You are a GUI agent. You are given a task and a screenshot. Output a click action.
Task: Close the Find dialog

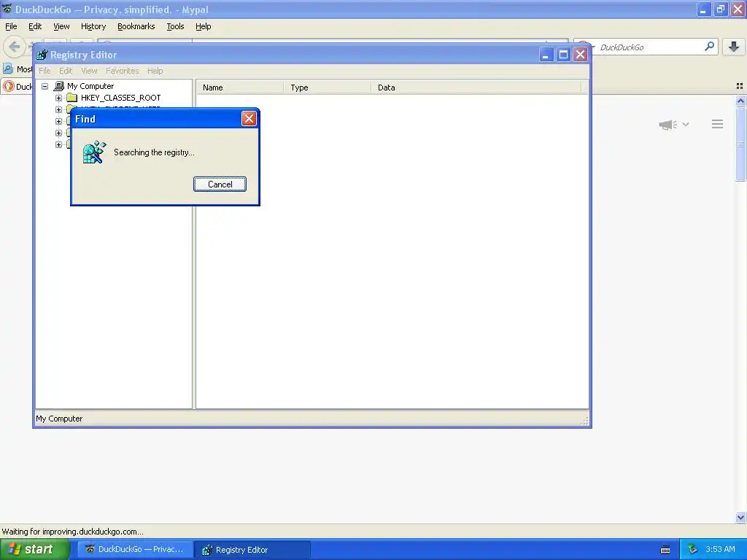click(x=249, y=119)
